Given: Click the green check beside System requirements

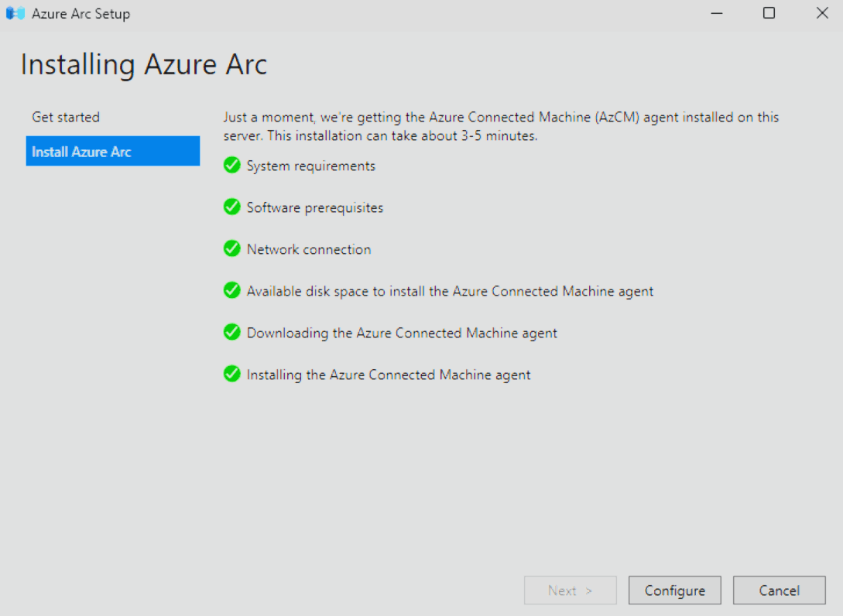Looking at the screenshot, I should (231, 165).
